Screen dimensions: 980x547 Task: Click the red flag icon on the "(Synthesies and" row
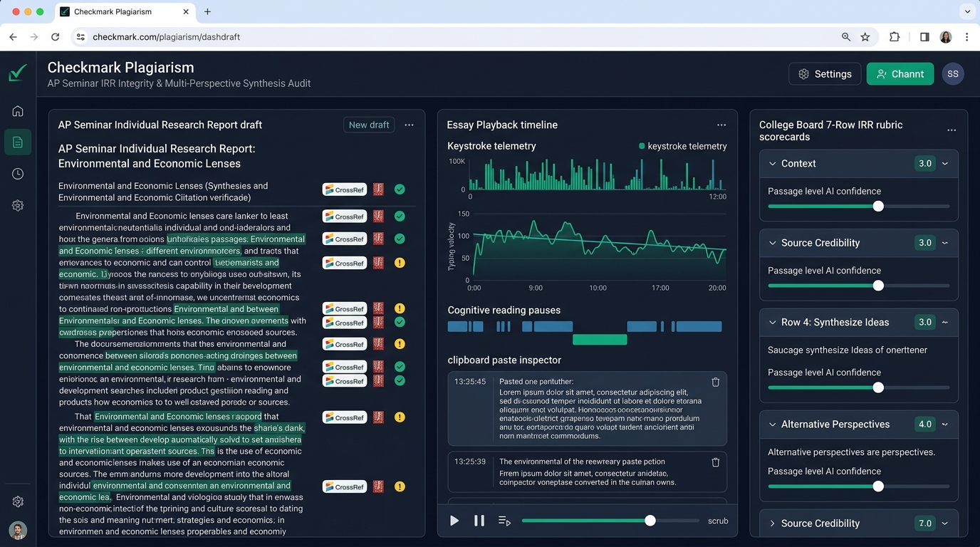[378, 189]
